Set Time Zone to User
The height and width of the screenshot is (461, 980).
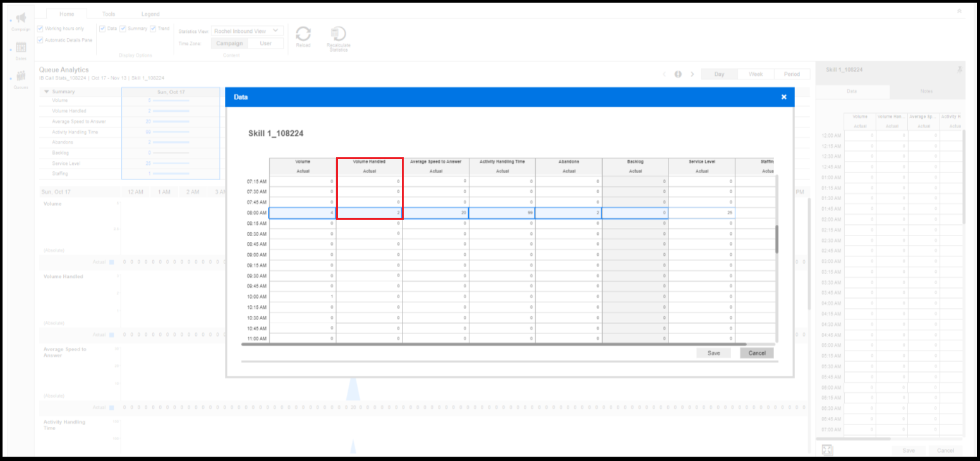[x=266, y=44]
